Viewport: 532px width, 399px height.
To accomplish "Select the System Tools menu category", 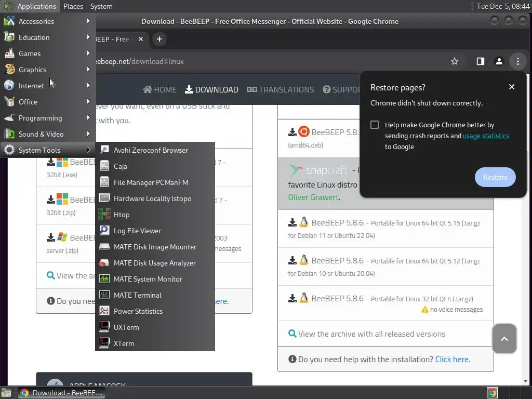I will [48, 150].
